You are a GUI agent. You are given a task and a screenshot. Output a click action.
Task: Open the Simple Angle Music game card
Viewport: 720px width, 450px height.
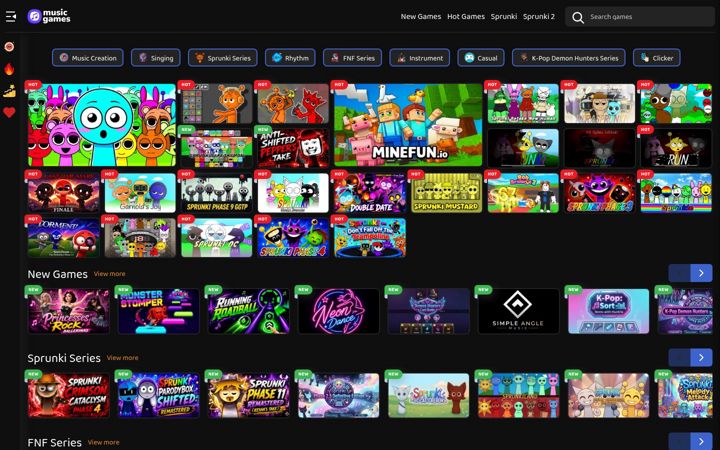tap(518, 311)
